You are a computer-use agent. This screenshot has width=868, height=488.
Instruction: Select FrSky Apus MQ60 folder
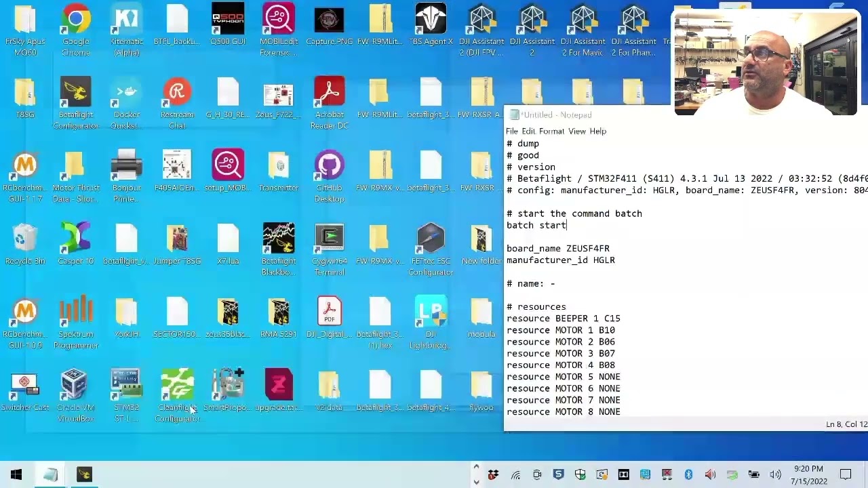[25, 28]
